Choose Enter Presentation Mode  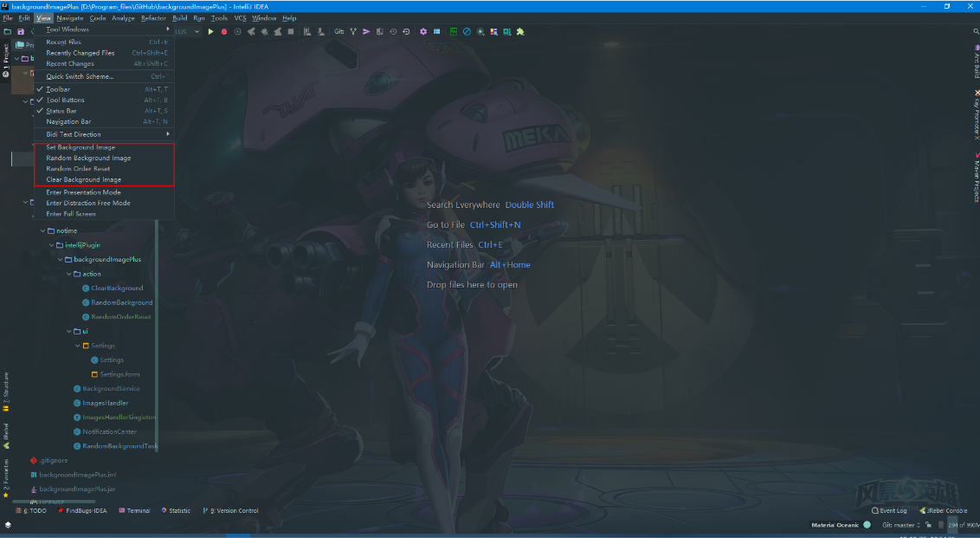pos(104,192)
